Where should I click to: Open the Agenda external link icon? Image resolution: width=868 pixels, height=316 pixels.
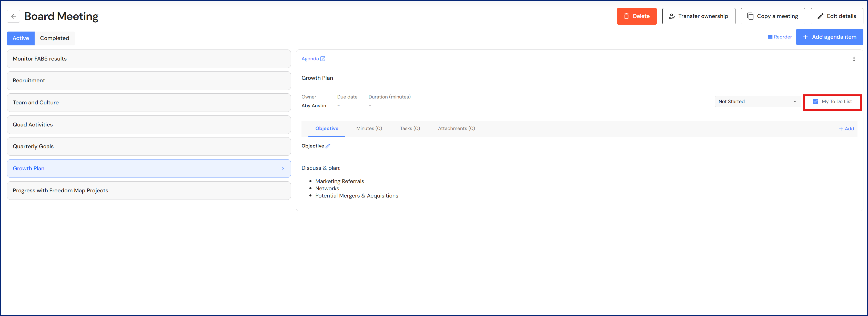click(x=323, y=59)
